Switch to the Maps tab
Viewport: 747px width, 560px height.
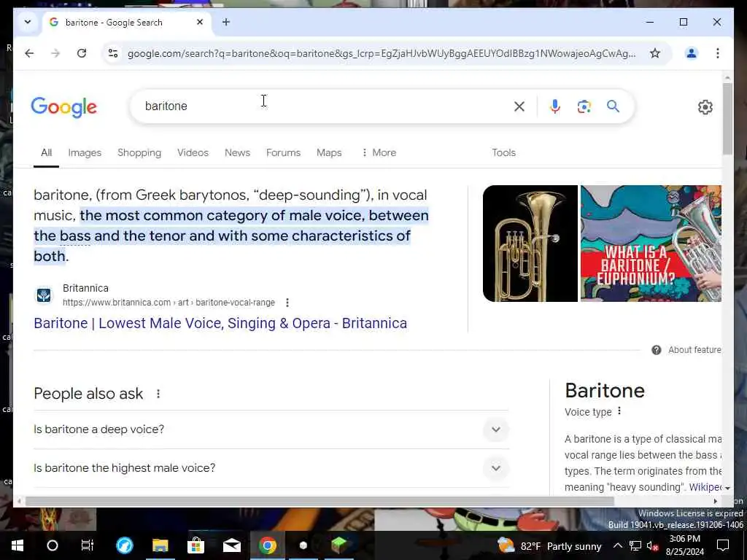coord(329,153)
